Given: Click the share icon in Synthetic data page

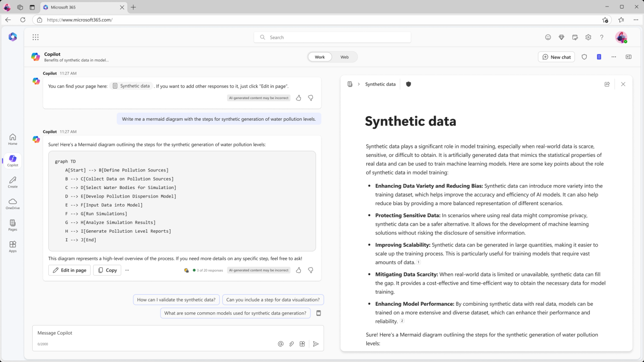Looking at the screenshot, I should [607, 84].
